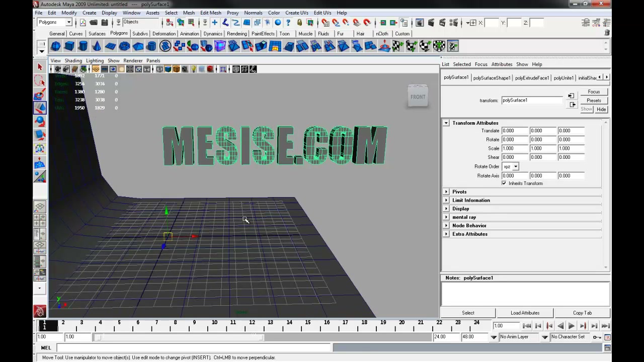
Task: Create a polygon pyramid from the shelf
Action: coord(138,46)
